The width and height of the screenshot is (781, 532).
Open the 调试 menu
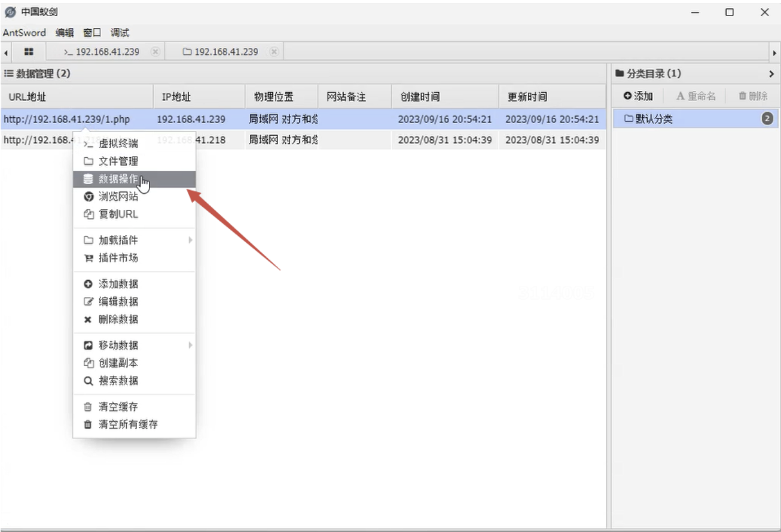pos(120,32)
